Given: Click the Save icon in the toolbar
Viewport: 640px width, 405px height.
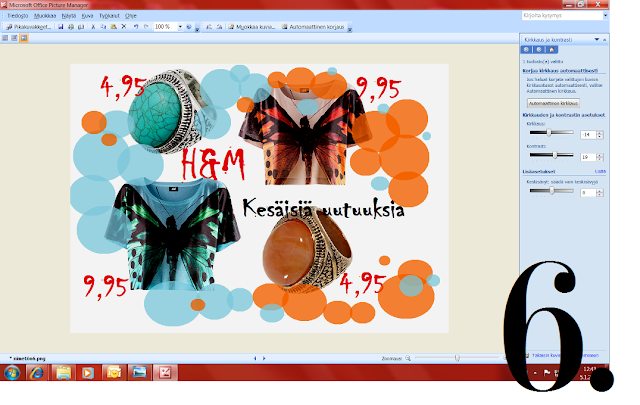Looking at the screenshot, I should tap(60, 27).
